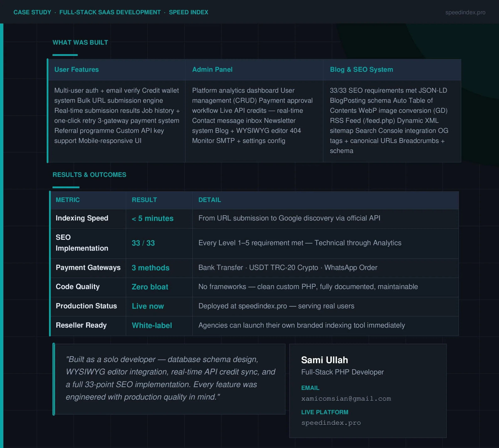Click the METRIC column header
The height and width of the screenshot is (448, 499).
pos(68,200)
